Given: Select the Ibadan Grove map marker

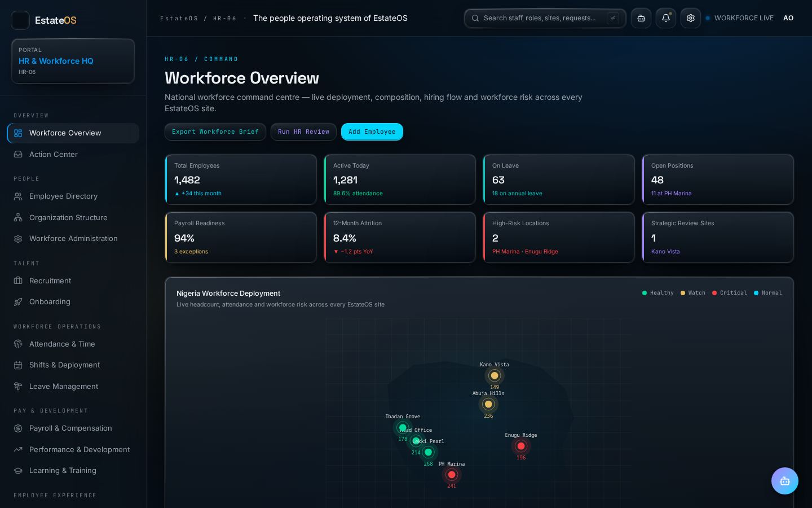Looking at the screenshot, I should [x=403, y=428].
